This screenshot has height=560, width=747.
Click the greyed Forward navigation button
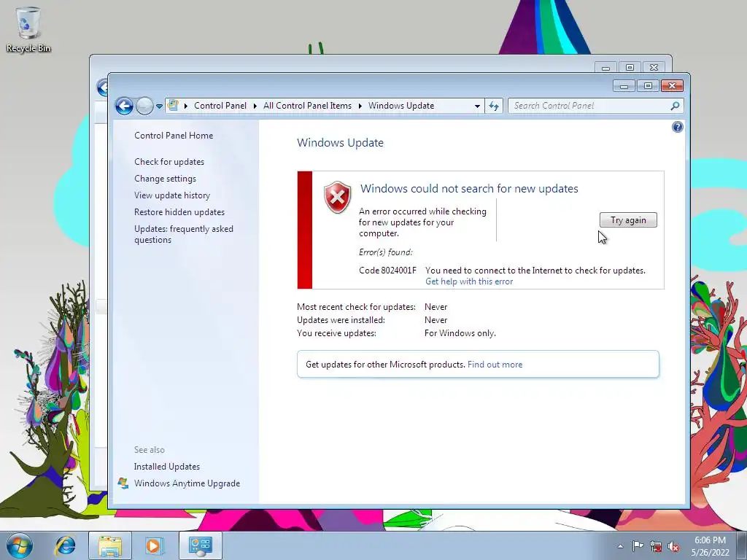(144, 106)
